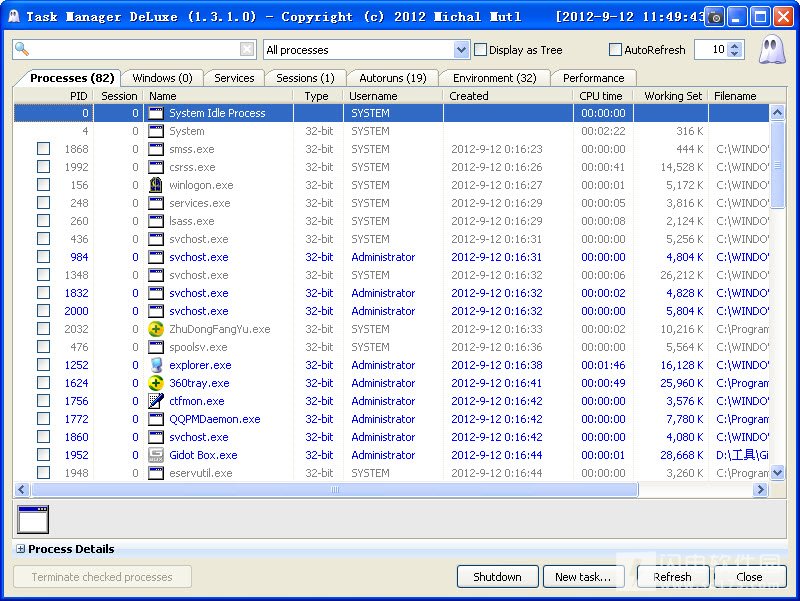
Task: Click Terminate checked processes button
Action: (102, 577)
